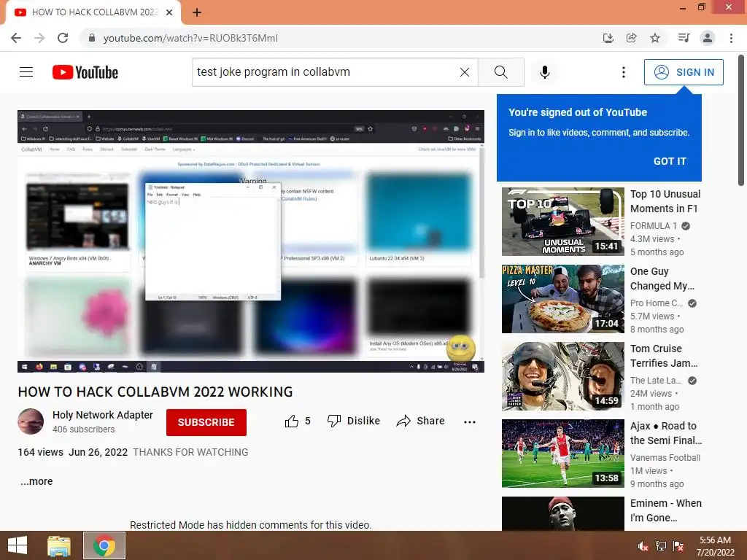Open the Chrome profile icon
747x560 pixels.
pos(708,38)
